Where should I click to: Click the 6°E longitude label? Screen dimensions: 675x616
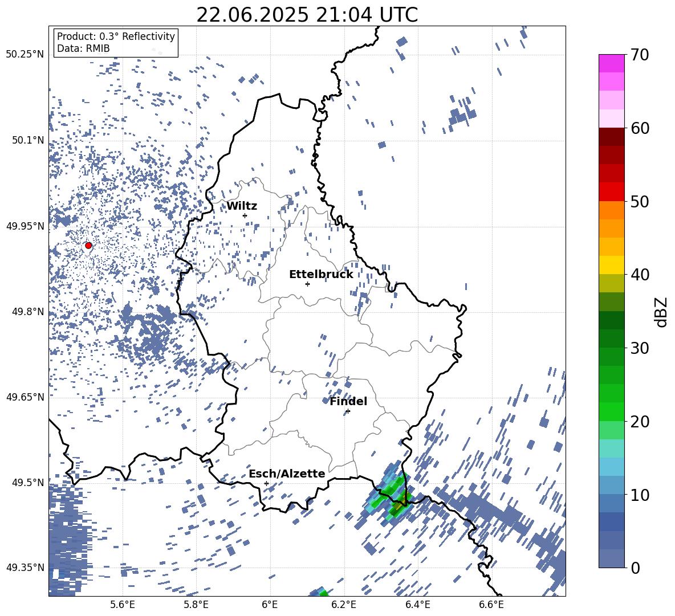click(270, 605)
